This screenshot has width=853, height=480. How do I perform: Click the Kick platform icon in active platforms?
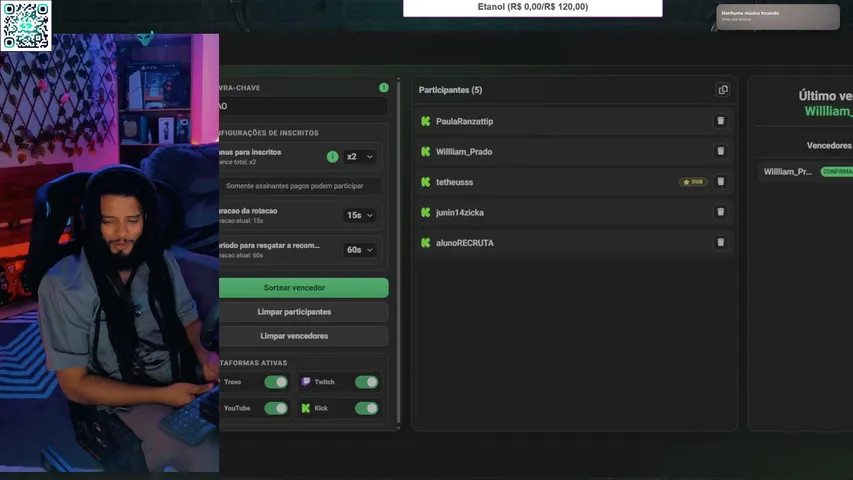tap(306, 408)
